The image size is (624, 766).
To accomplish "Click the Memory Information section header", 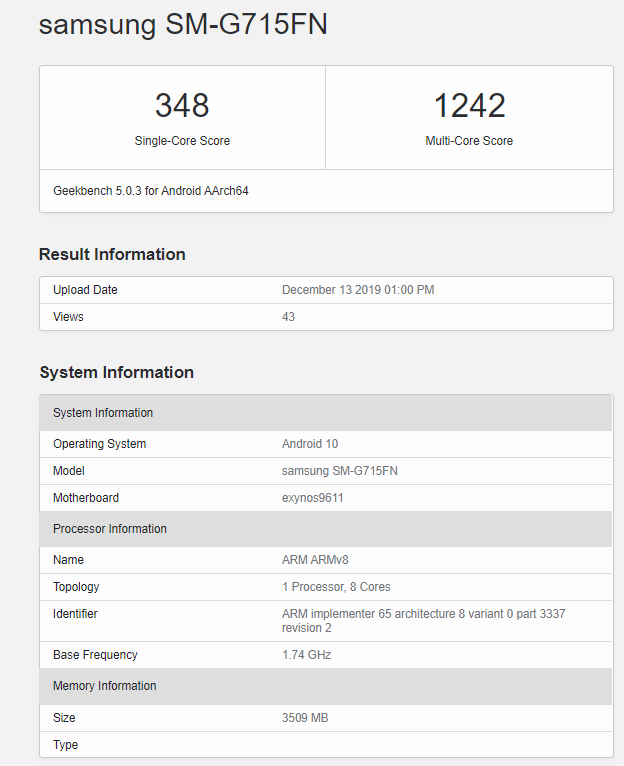I will coord(326,686).
